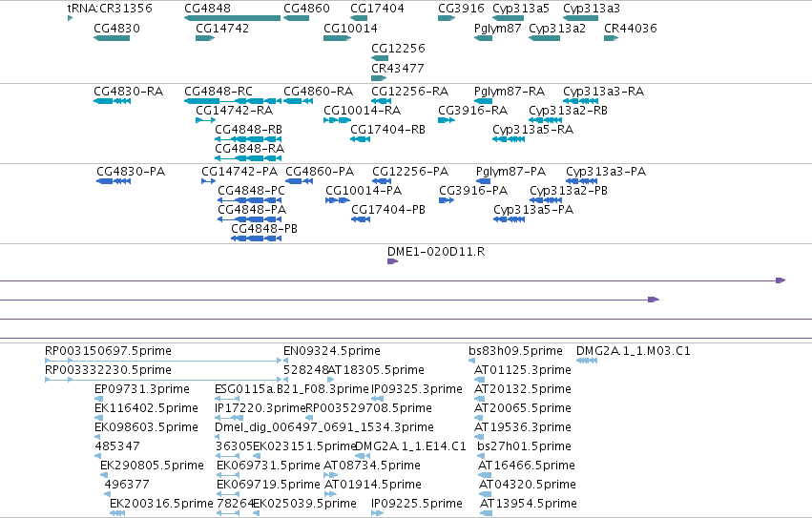812x518 pixels.
Task: Click the CG12256 gene label
Action: pyautogui.click(x=398, y=48)
